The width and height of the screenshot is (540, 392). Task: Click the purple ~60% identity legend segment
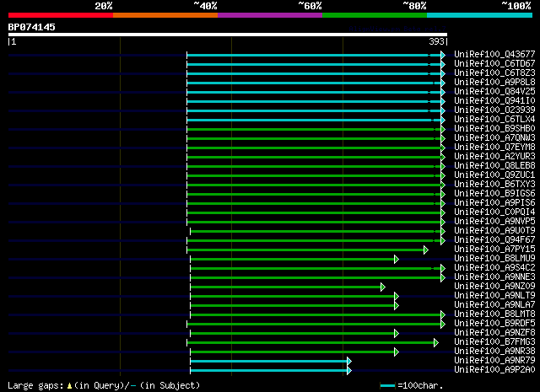(270, 15)
